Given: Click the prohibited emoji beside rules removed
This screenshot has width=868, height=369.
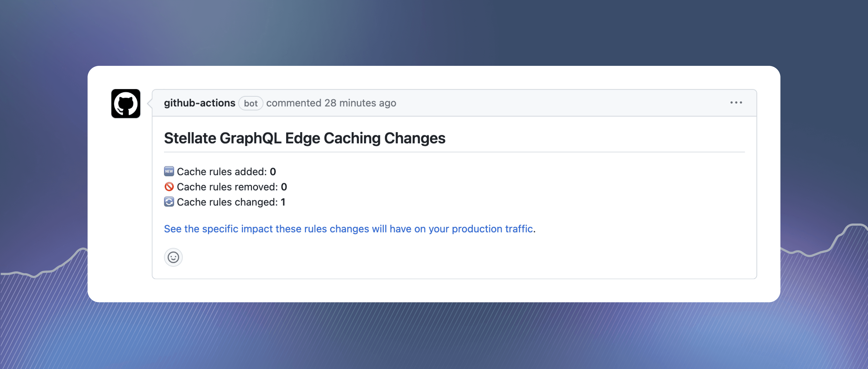Looking at the screenshot, I should coord(169,186).
